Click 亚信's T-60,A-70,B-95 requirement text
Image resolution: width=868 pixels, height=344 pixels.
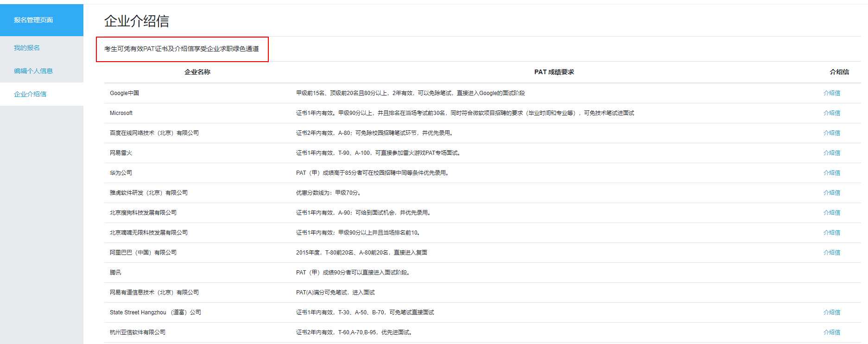[355, 332]
